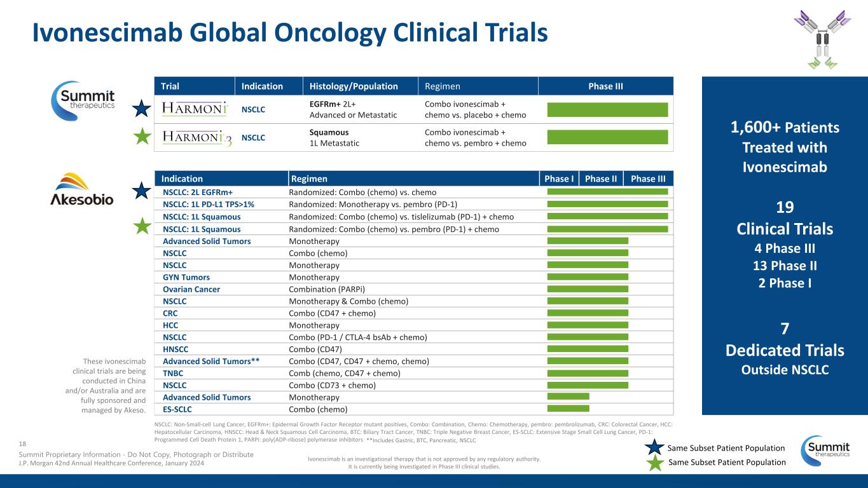Click the blue star next to NSCLC: 2L EGFRm+
The image size is (868, 488).
pos(142,191)
